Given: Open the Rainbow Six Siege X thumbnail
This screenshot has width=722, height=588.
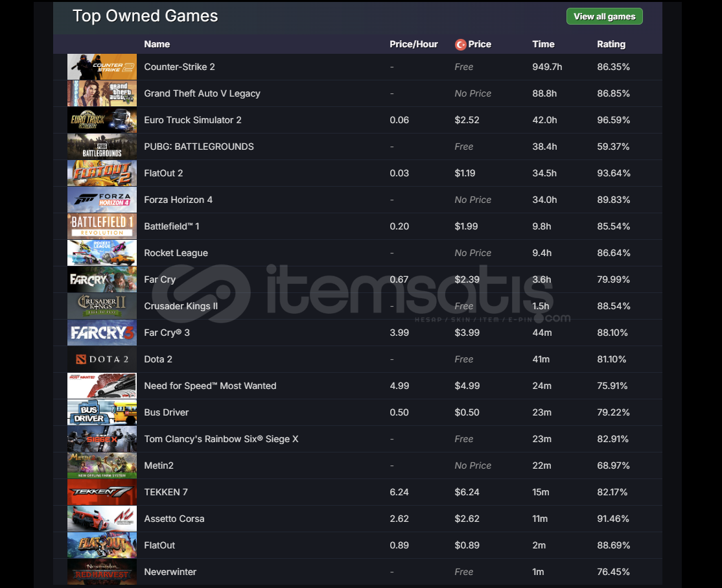Looking at the screenshot, I should [102, 440].
